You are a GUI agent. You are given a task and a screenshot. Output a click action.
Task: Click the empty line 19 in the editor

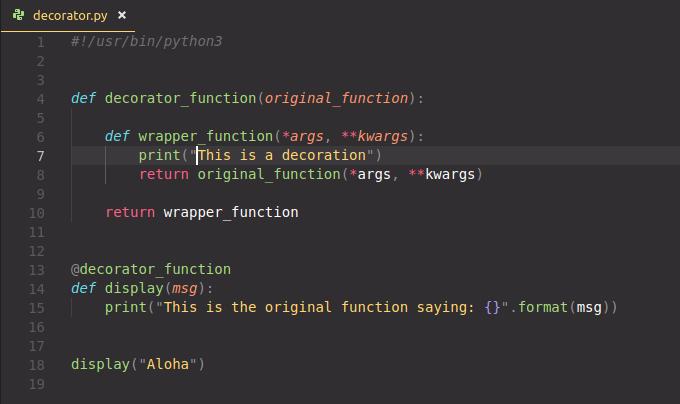click(x=300, y=384)
